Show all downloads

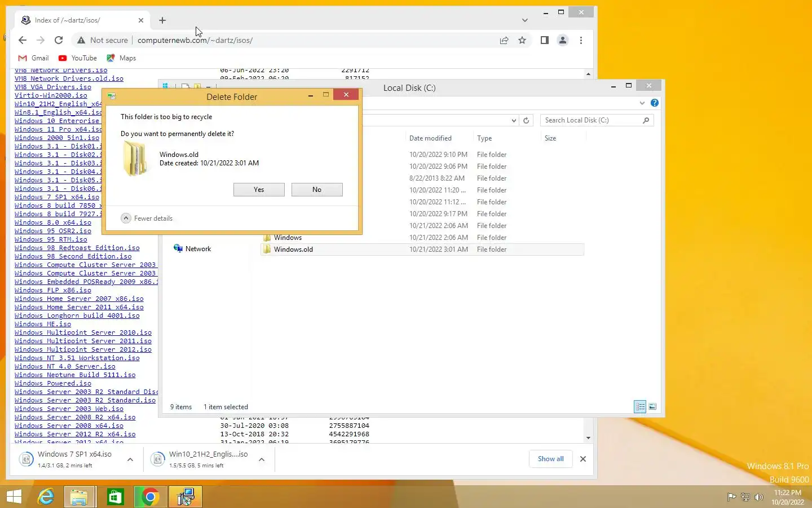click(x=550, y=459)
